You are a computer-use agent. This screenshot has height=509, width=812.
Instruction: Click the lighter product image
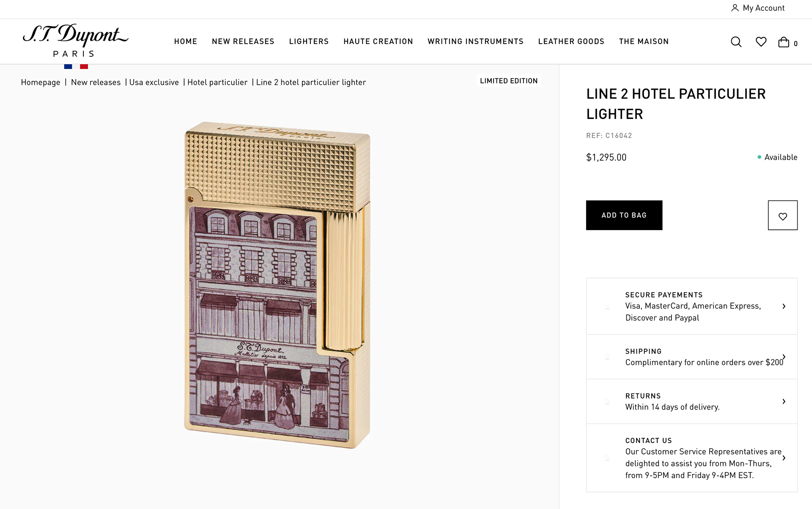277,285
